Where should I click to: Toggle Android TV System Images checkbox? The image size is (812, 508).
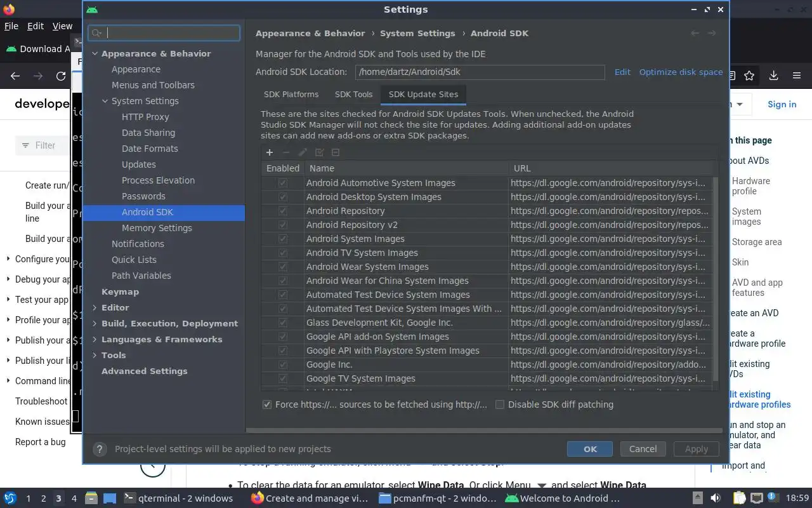(x=283, y=253)
